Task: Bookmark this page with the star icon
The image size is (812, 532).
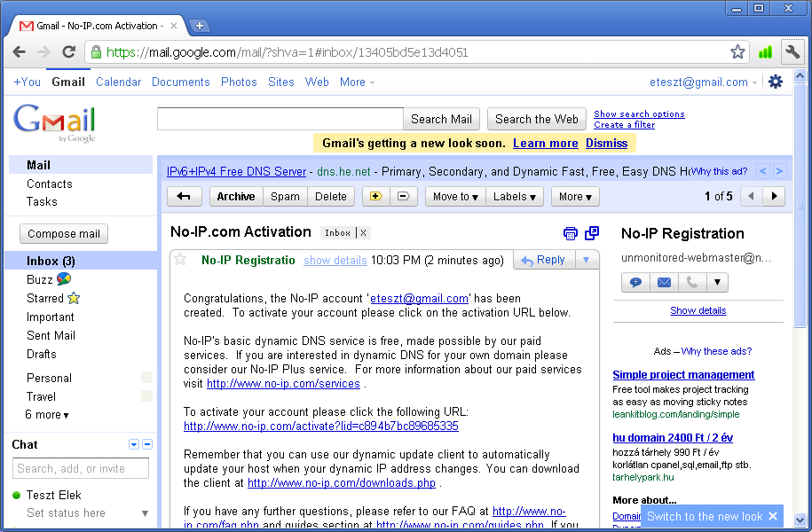Action: click(x=737, y=51)
